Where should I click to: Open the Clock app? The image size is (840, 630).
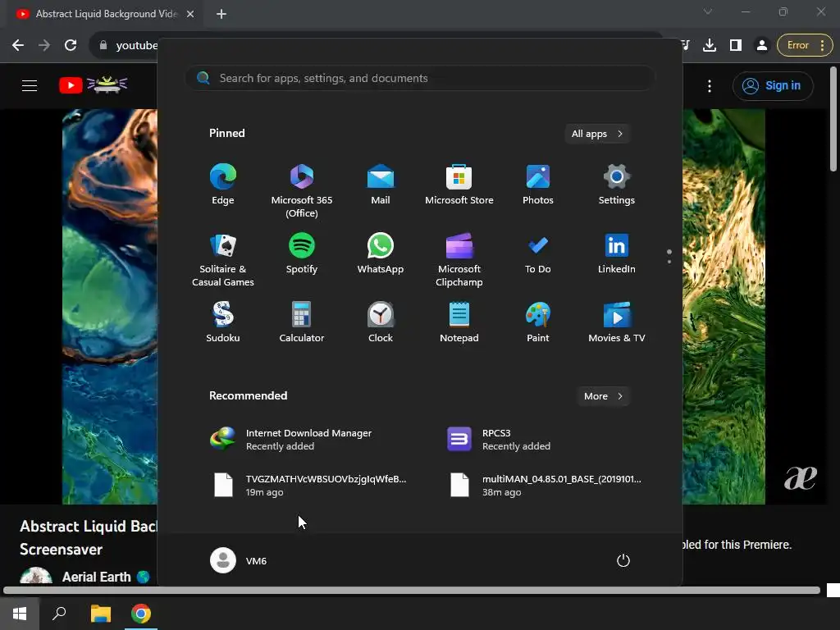(381, 322)
